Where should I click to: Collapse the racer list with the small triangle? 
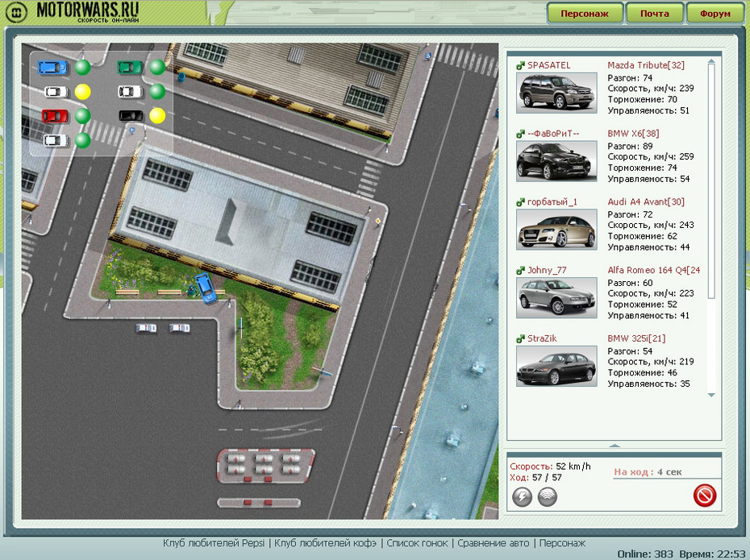pos(615,446)
